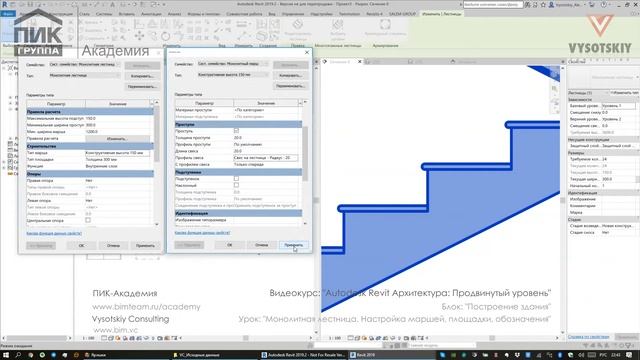Click the 1:100 scale selector in left view
This screenshot has width=640, height=360.
click(x=88, y=338)
